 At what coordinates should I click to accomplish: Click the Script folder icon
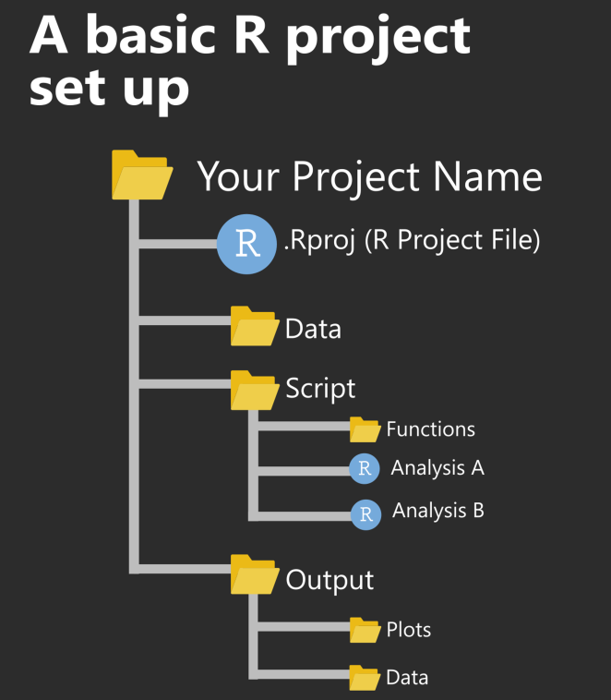coord(254,390)
